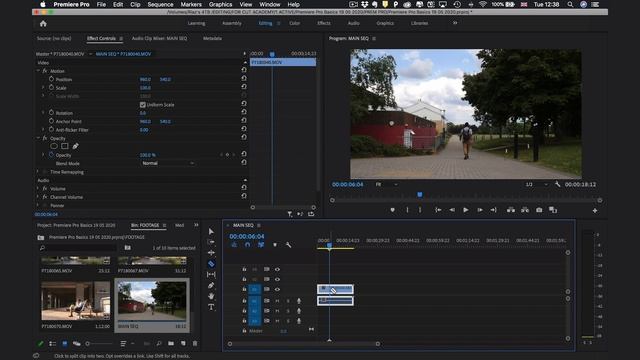
Task: Step back one frame
Action: [452, 210]
